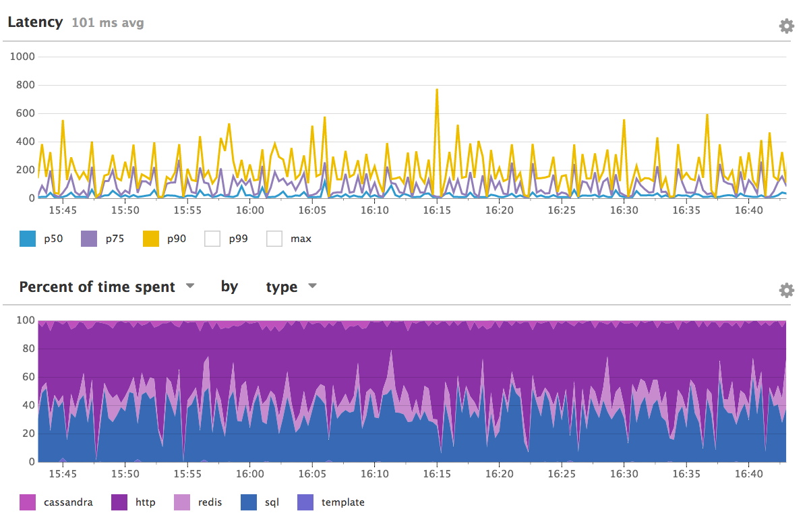The image size is (807, 532).
Task: Click the blue sql color swatch
Action: tap(249, 502)
